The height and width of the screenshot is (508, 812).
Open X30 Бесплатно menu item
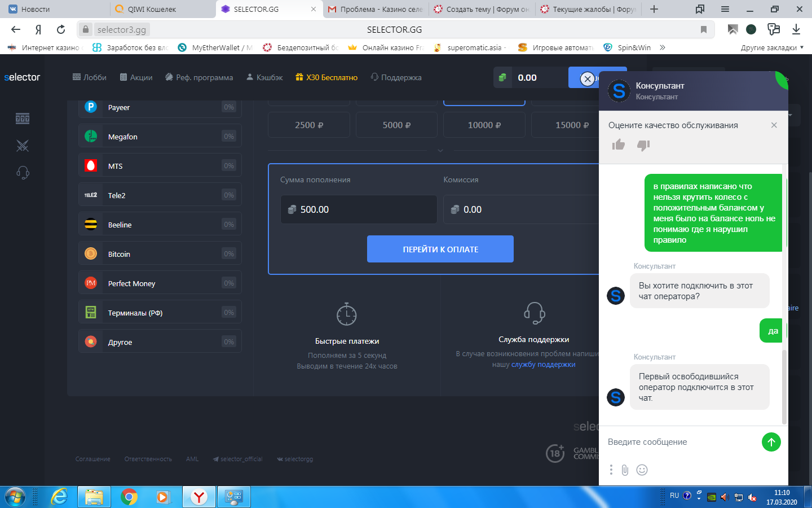coord(326,77)
